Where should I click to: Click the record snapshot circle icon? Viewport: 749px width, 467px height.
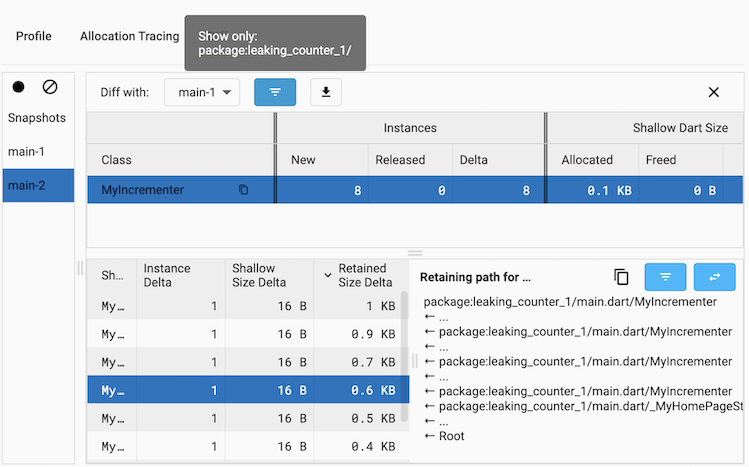pyautogui.click(x=19, y=87)
